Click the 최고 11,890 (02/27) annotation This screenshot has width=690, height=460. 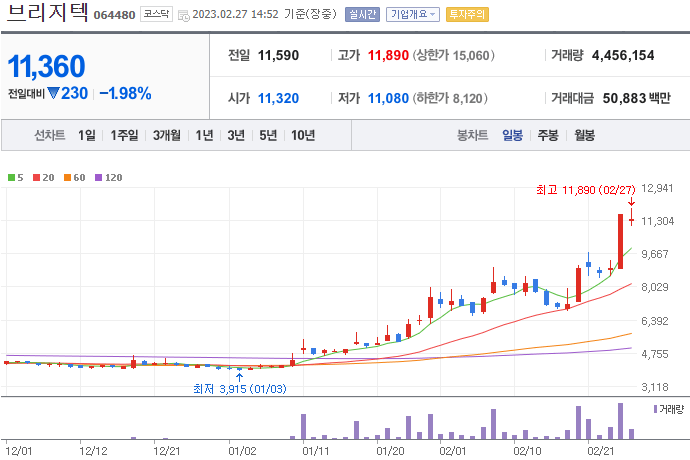pos(586,190)
